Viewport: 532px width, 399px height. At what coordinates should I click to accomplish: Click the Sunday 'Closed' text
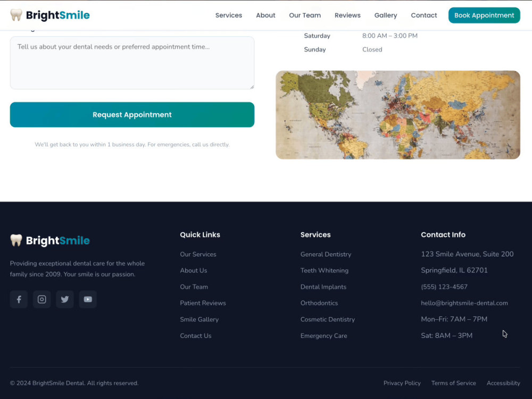pyautogui.click(x=372, y=49)
